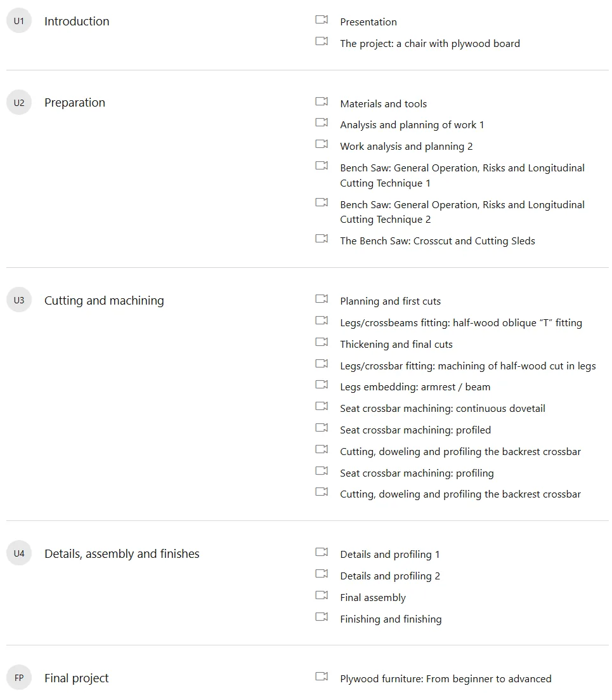Open lesson The project: a chair with plywood board

click(x=430, y=44)
